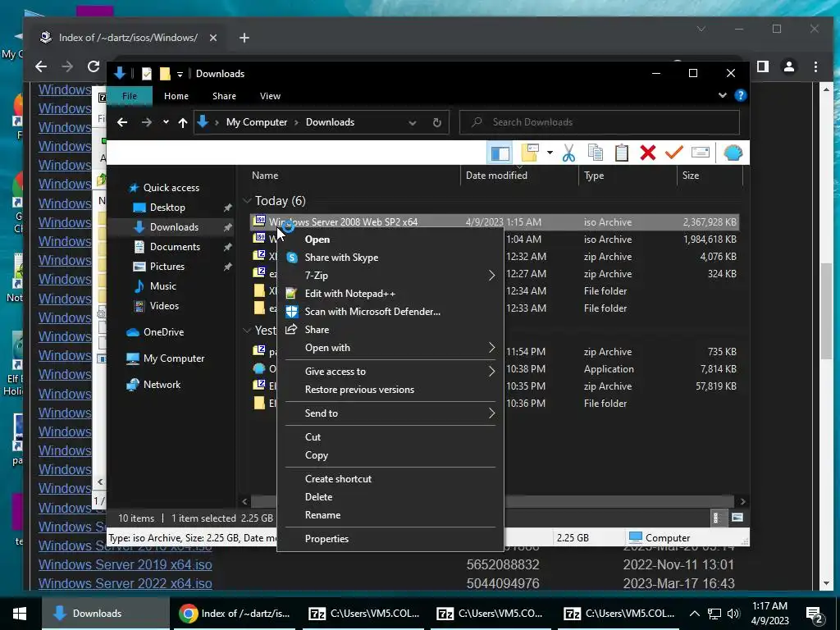Refresh the Downloads folder view
This screenshot has width=840, height=630.
pyautogui.click(x=437, y=123)
